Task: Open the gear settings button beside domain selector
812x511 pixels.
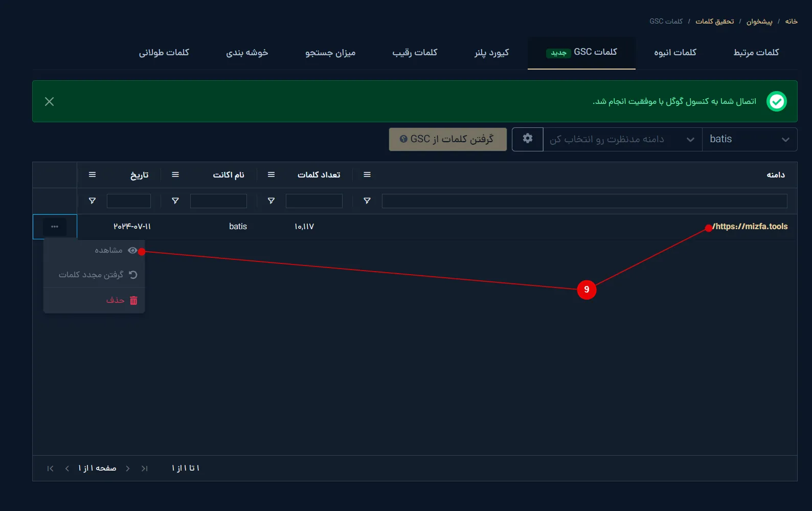Action: point(527,139)
